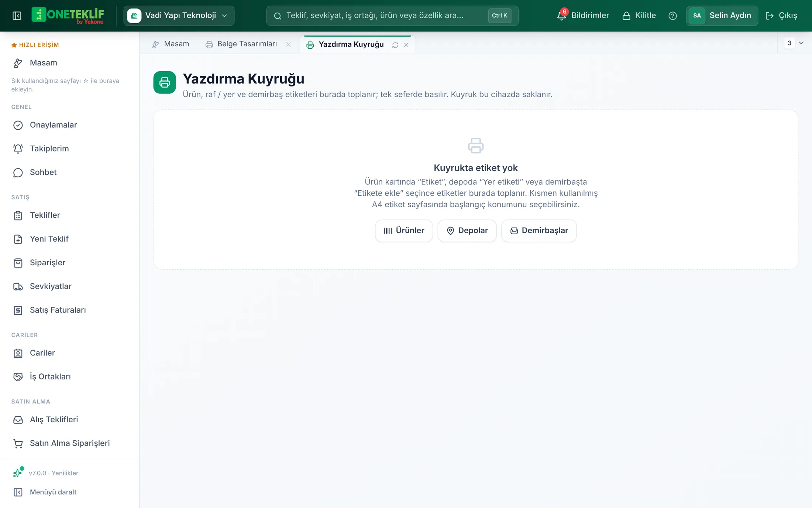Lock the screen with Kilitle
Viewport: 812px width, 508px height.
[639, 16]
